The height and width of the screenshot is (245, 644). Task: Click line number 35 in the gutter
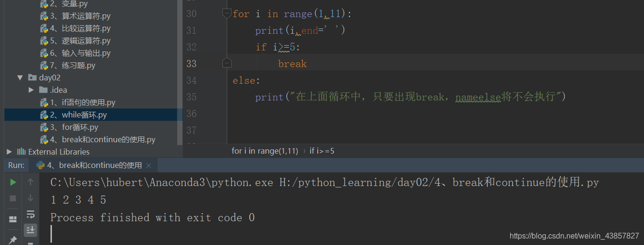(x=191, y=97)
